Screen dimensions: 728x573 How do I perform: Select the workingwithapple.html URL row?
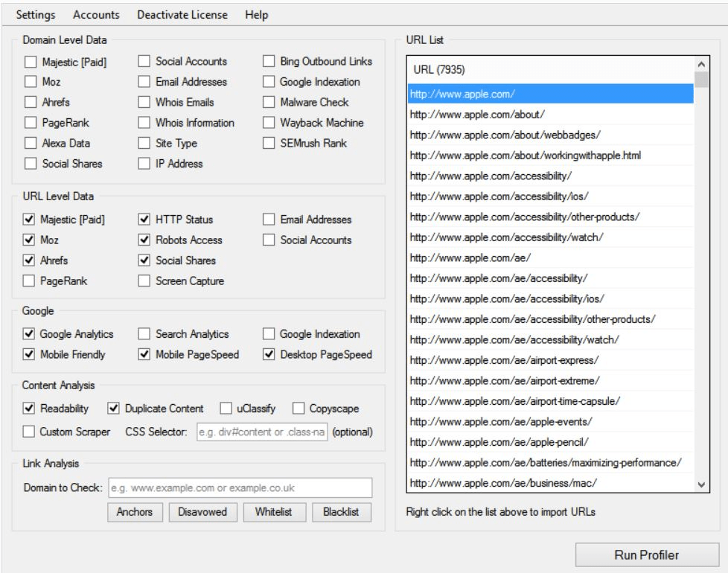tap(551, 155)
